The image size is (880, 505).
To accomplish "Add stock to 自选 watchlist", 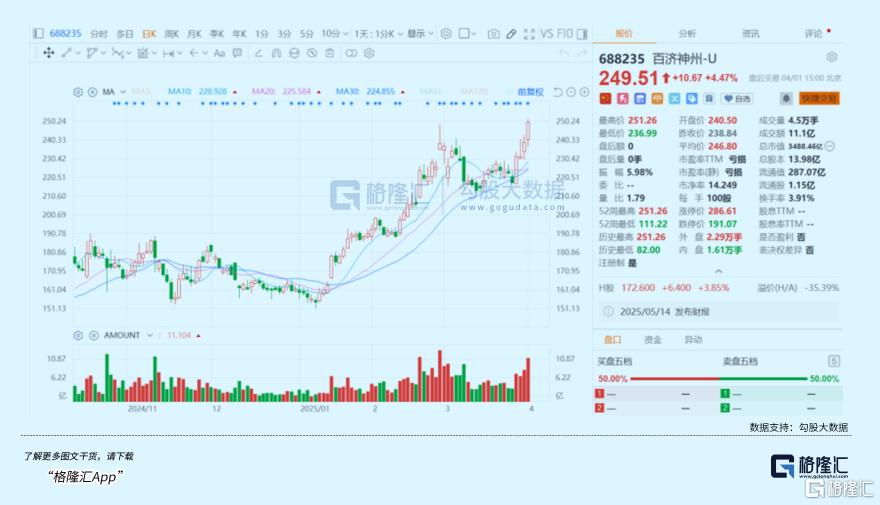I will [737, 99].
